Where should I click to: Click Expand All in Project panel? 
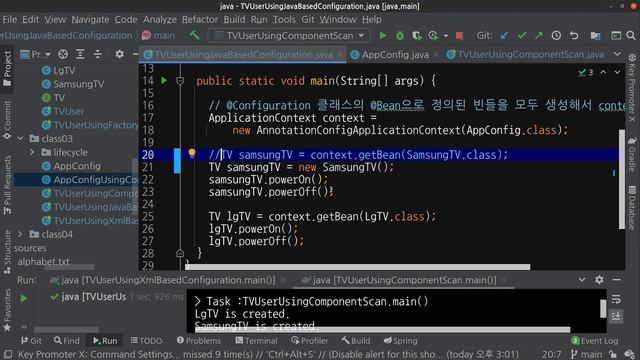(80, 54)
